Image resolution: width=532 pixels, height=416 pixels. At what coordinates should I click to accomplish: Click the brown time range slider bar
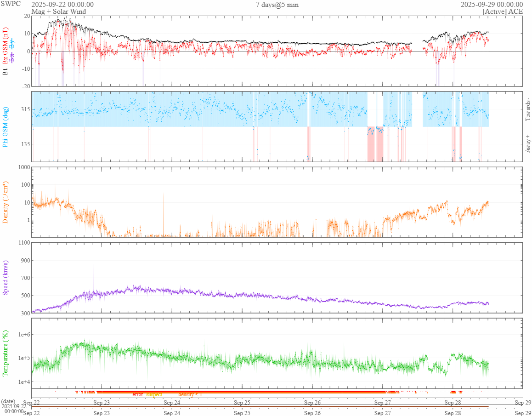pyautogui.click(x=260, y=406)
